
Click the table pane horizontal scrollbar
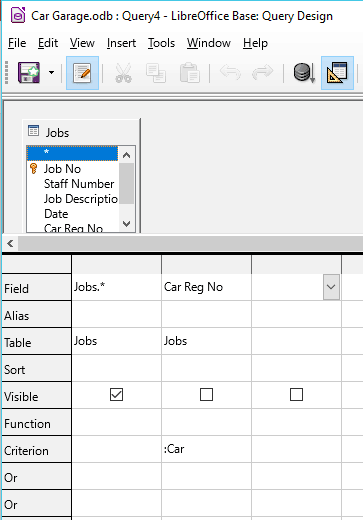(191, 243)
